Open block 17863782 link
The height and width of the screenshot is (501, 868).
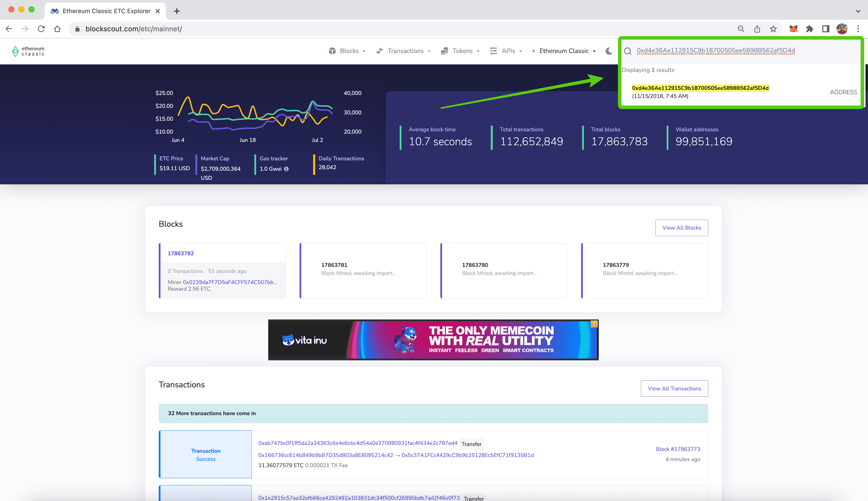(181, 253)
